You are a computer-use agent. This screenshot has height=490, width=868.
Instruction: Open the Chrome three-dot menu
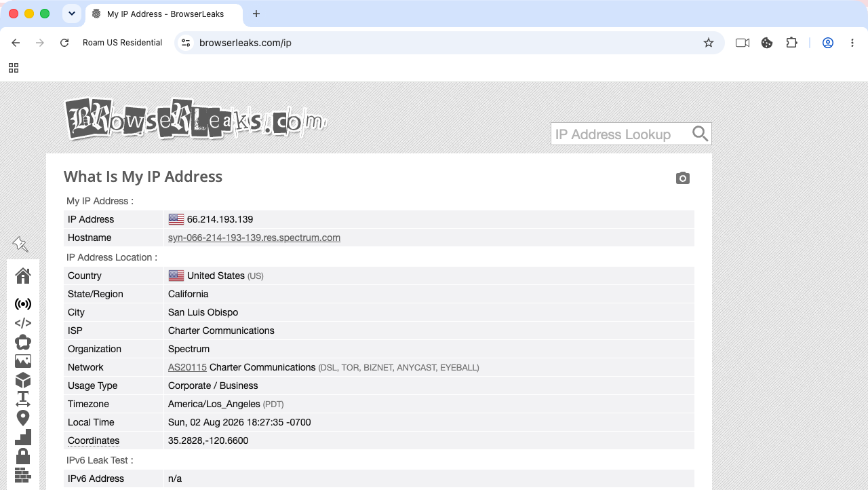[x=852, y=43]
